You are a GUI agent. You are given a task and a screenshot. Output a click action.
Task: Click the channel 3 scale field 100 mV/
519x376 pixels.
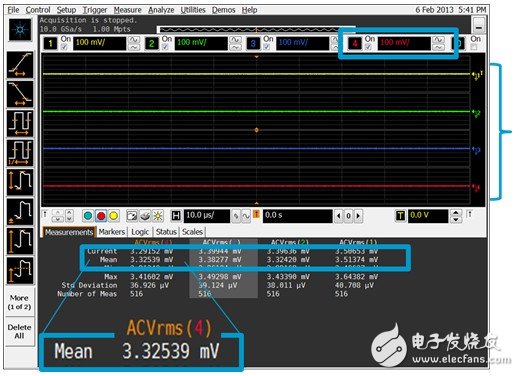point(303,43)
